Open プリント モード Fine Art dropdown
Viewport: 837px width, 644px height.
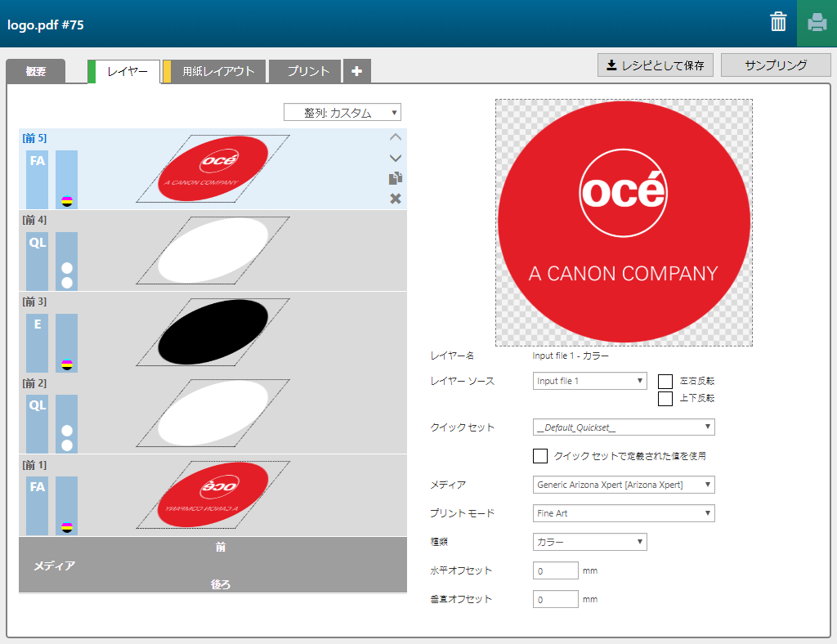coord(624,513)
